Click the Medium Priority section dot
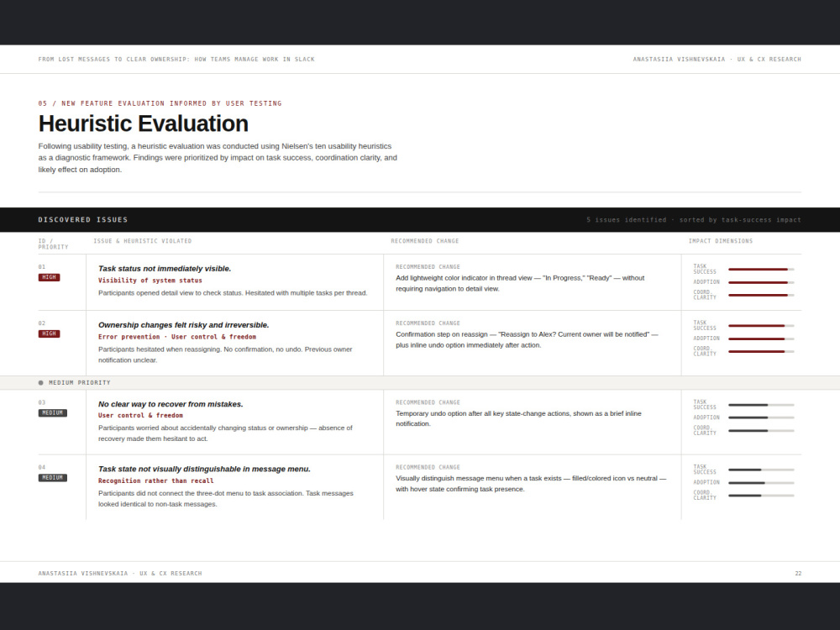840x630 pixels. [x=40, y=383]
